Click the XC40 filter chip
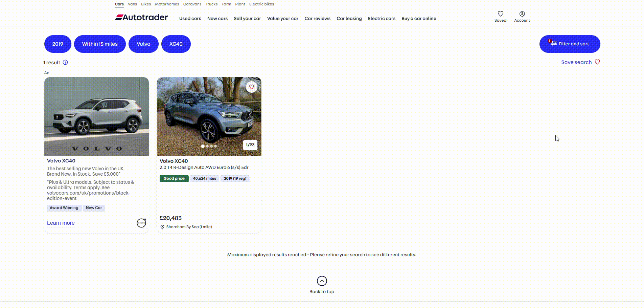 click(x=176, y=44)
